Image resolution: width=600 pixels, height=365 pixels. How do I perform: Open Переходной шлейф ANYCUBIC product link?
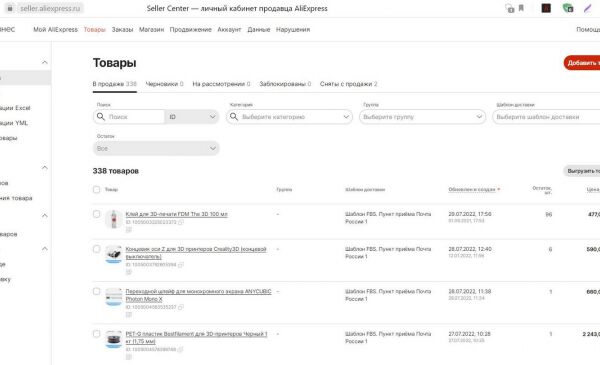pyautogui.click(x=199, y=295)
